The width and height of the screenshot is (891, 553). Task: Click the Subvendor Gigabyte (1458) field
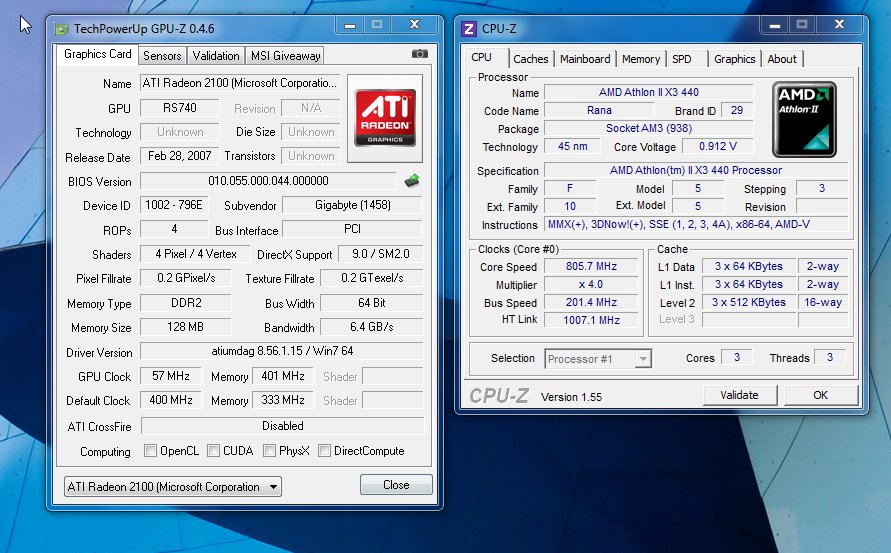click(352, 205)
